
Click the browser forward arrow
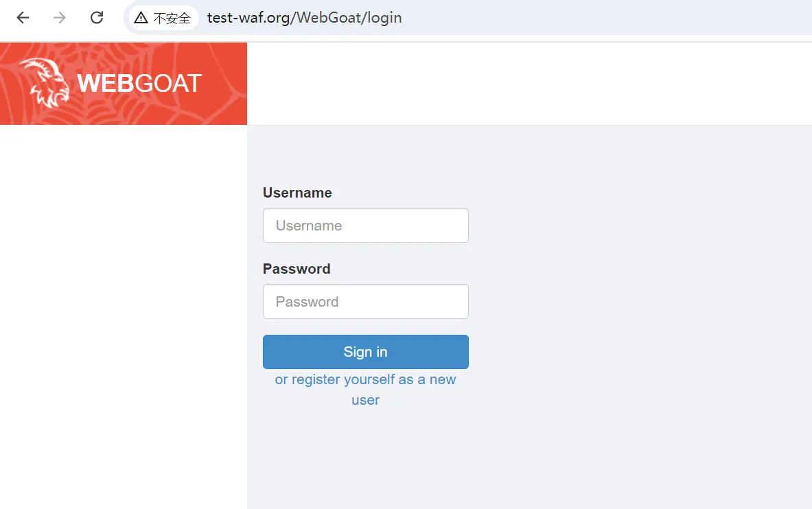pyautogui.click(x=60, y=18)
